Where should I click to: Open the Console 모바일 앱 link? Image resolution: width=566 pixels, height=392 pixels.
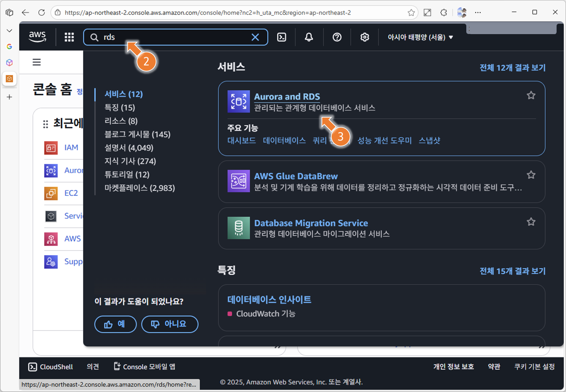[145, 367]
